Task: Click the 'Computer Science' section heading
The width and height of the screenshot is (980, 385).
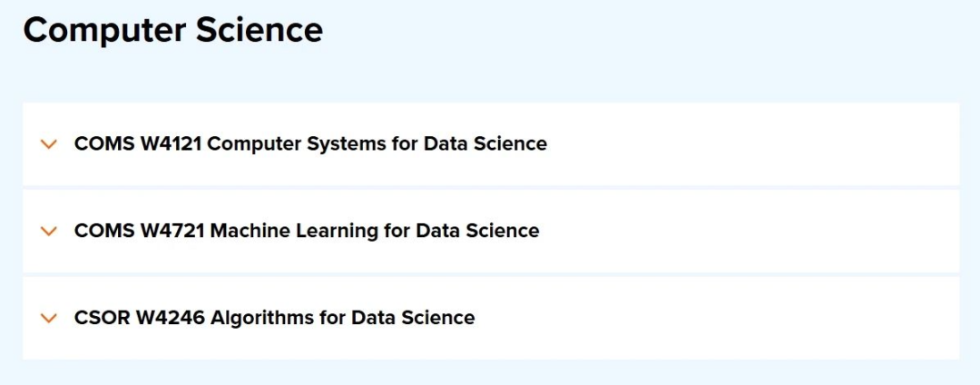Action: click(x=172, y=30)
